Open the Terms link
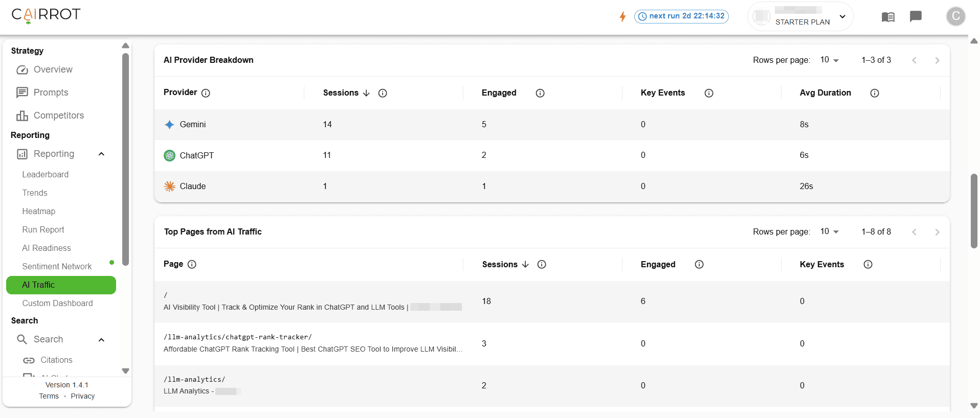The width and height of the screenshot is (980, 418). pos(49,397)
